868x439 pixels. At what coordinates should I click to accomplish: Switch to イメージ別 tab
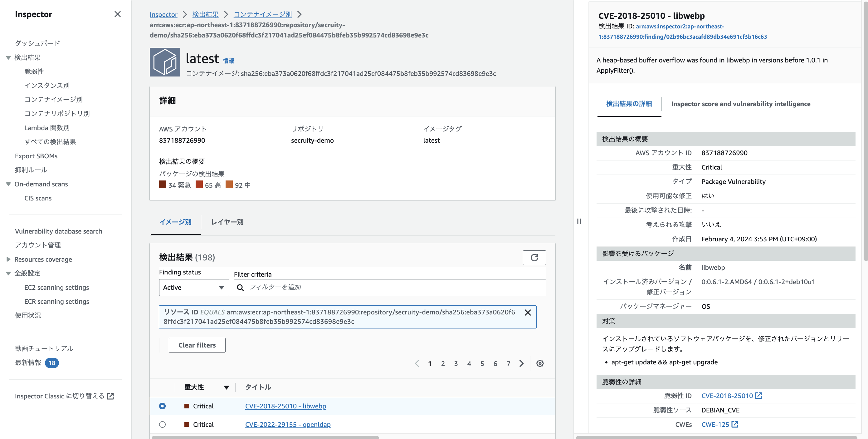(x=175, y=222)
